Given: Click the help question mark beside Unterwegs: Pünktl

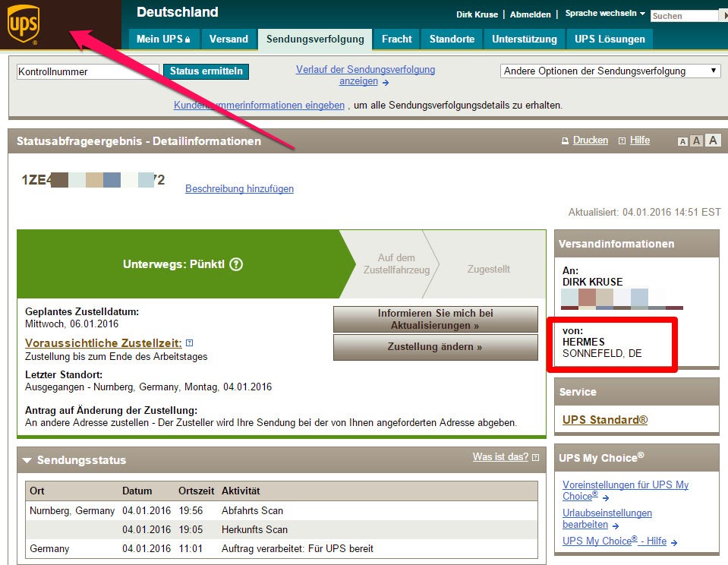Looking at the screenshot, I should click(x=236, y=264).
